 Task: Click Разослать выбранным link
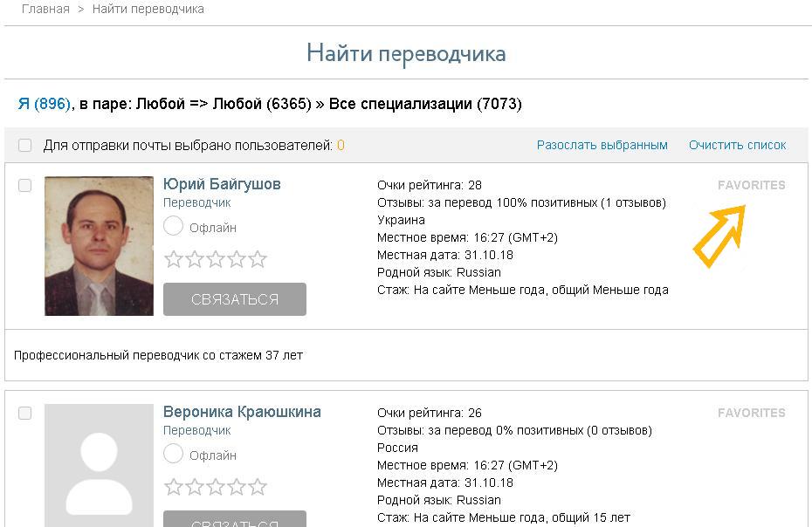(x=602, y=146)
